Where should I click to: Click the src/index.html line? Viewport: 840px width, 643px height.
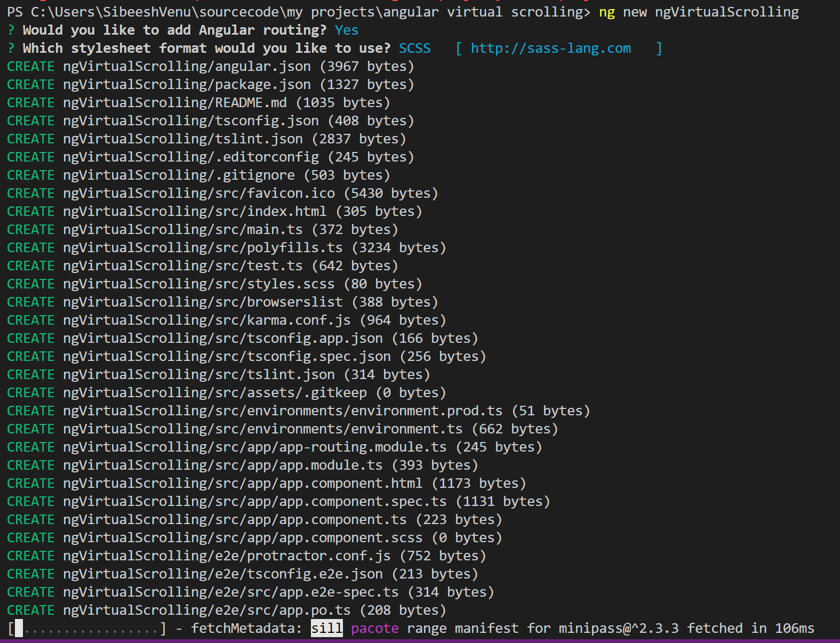(x=214, y=212)
